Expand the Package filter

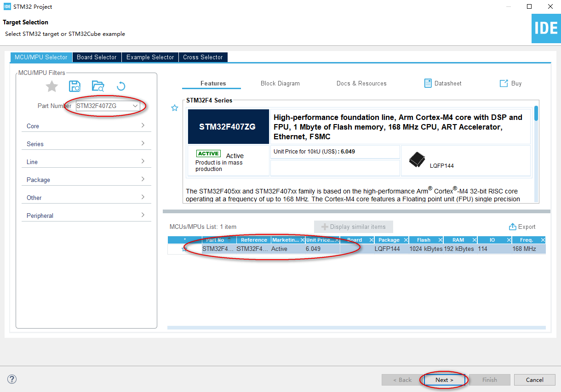[86, 180]
